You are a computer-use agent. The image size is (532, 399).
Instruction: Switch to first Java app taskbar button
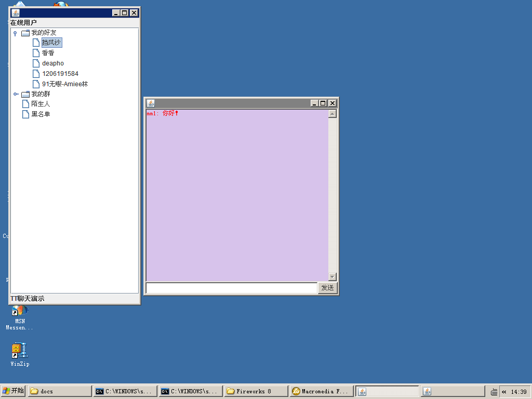pyautogui.click(x=387, y=391)
